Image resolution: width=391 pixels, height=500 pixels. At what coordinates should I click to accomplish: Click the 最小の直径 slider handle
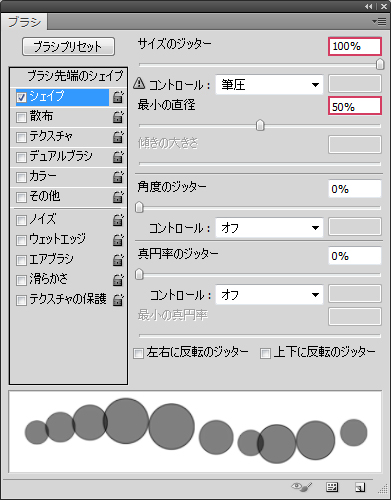coord(260,125)
